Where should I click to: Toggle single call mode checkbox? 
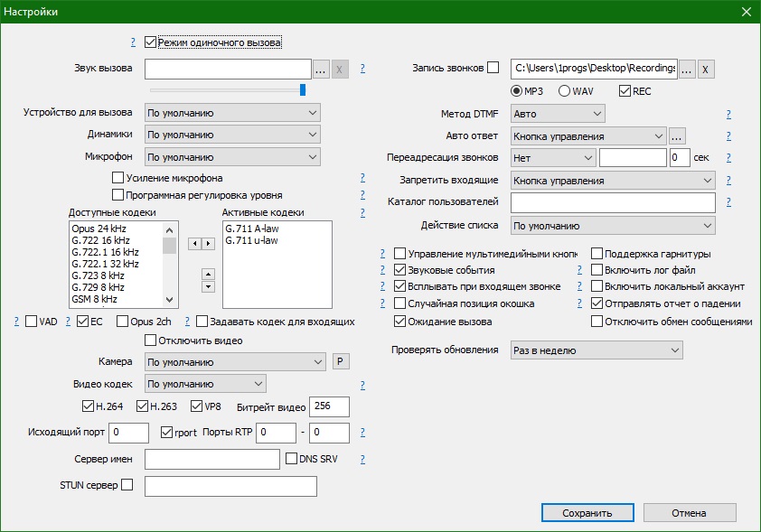[x=150, y=42]
